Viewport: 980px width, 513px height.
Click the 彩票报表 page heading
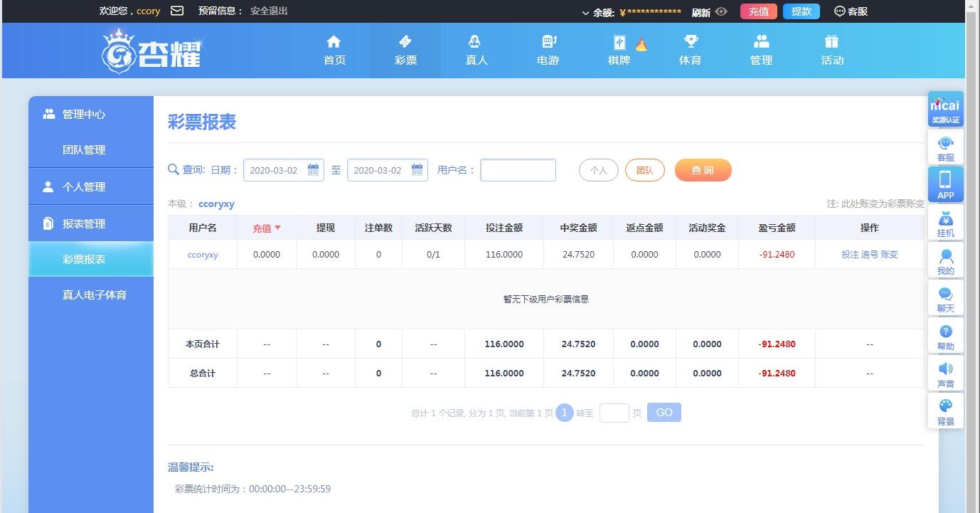coord(202,122)
